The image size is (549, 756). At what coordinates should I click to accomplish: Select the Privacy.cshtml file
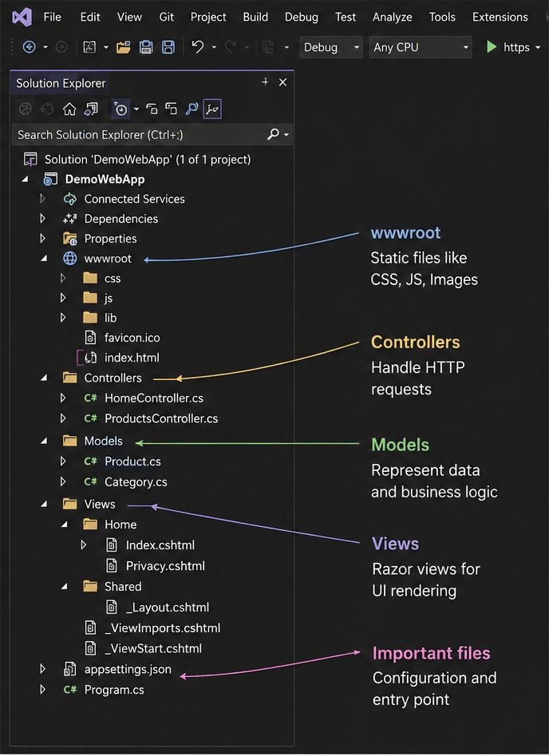pyautogui.click(x=165, y=566)
